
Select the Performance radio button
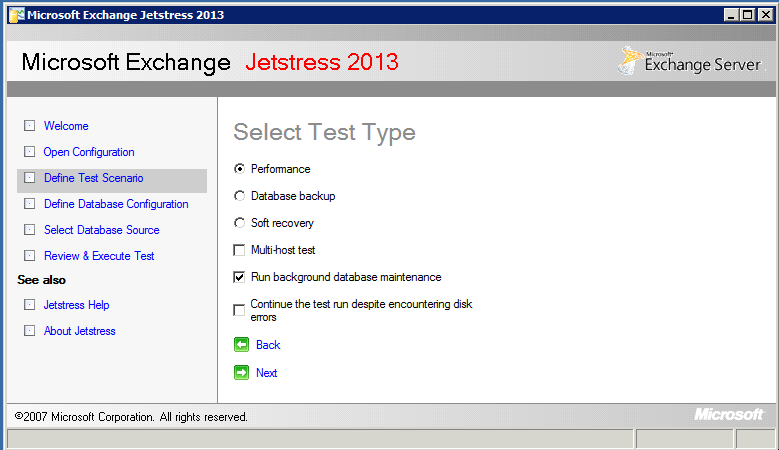239,169
